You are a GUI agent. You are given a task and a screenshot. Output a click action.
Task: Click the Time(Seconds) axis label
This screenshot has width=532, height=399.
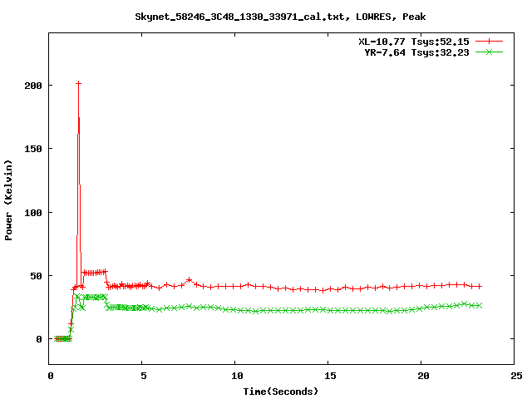281,392
